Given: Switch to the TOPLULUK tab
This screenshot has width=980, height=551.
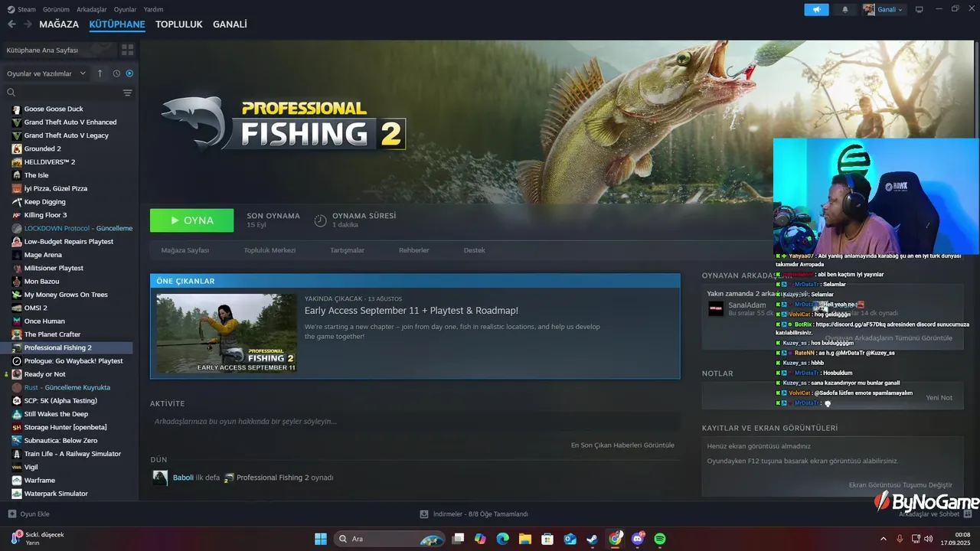Looking at the screenshot, I should (x=178, y=24).
